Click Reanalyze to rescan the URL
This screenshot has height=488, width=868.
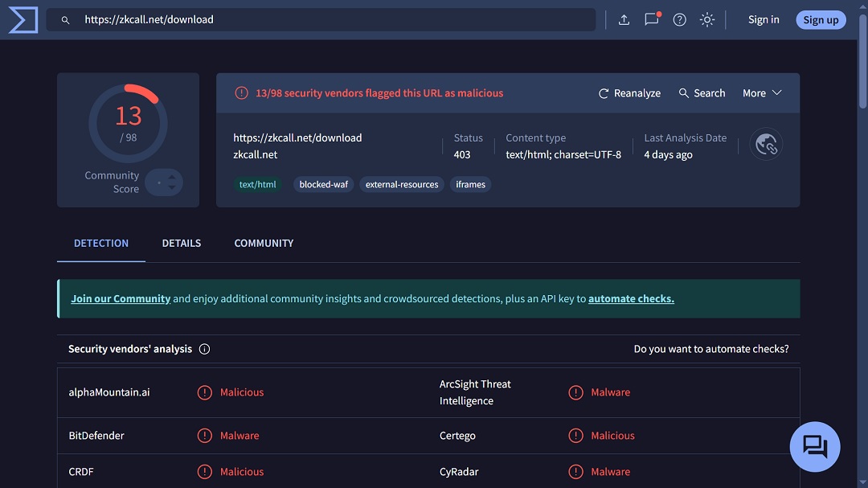click(629, 92)
